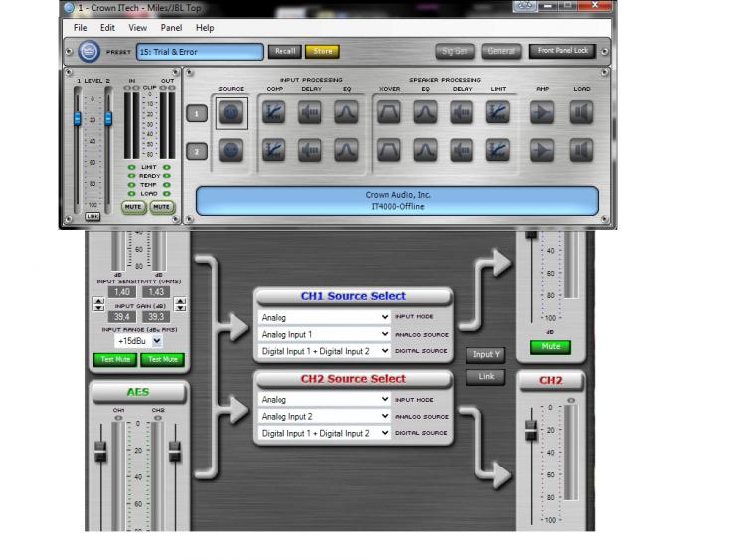
Task: Click the Crown logo icon
Action: pos(89,52)
